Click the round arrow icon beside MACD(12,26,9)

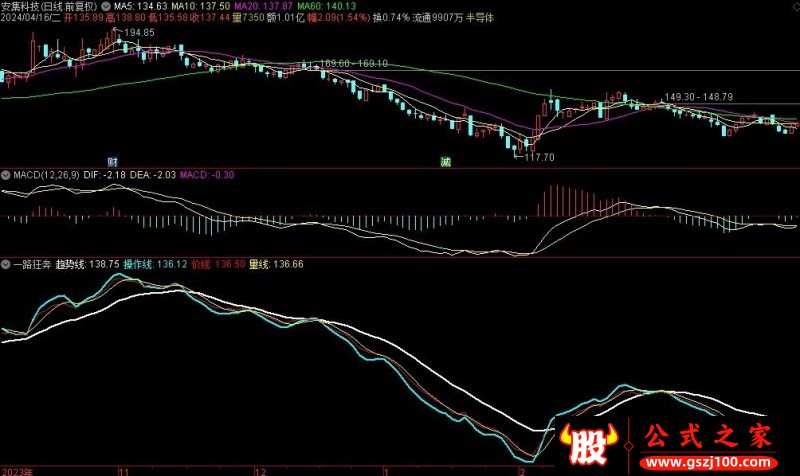tap(6, 175)
